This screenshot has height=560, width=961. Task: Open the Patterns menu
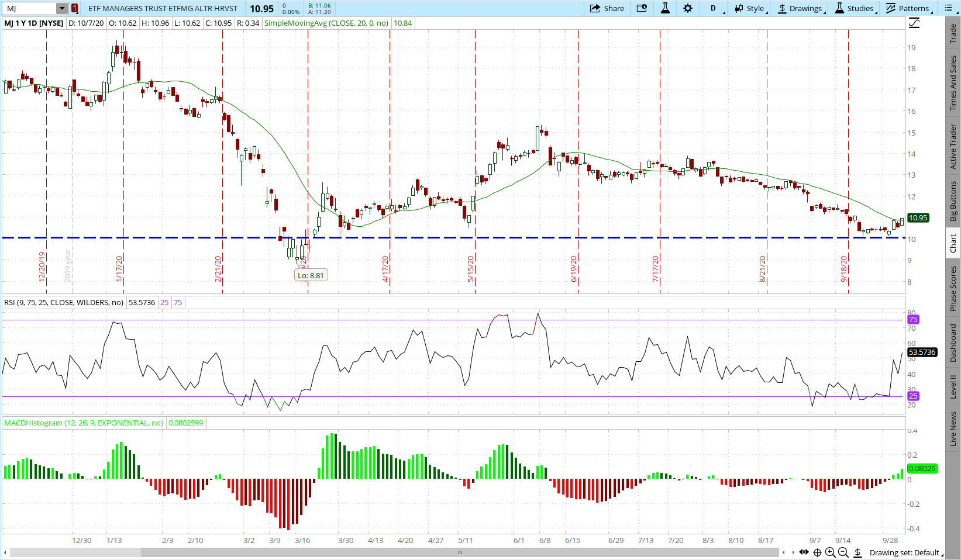click(908, 8)
